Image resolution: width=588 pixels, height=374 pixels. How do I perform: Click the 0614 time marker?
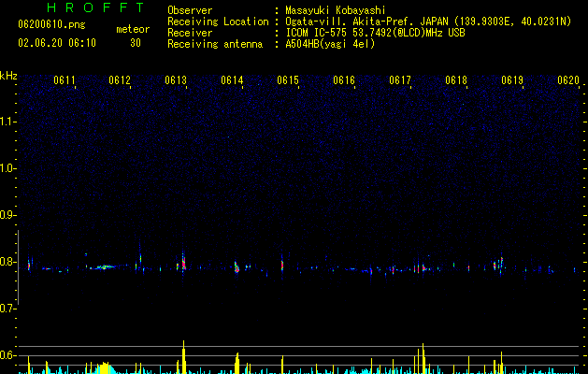232,80
